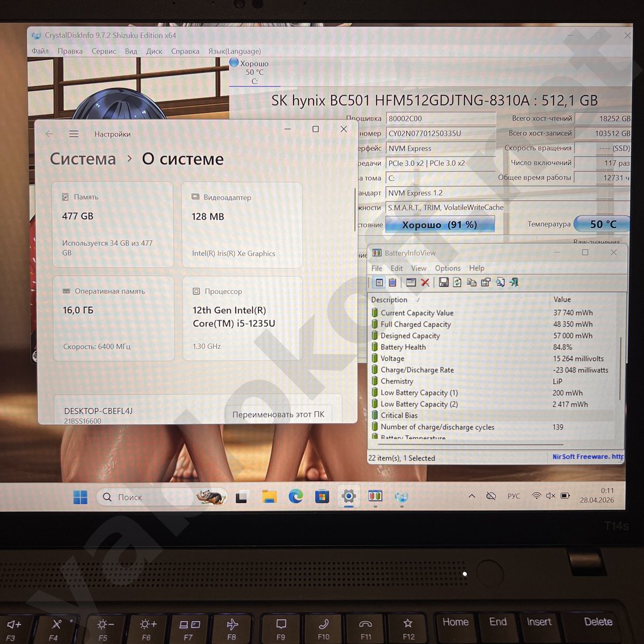The height and width of the screenshot is (644, 644).
Task: Open the Правка menu in CrystalDiskInfo
Action: (70, 51)
